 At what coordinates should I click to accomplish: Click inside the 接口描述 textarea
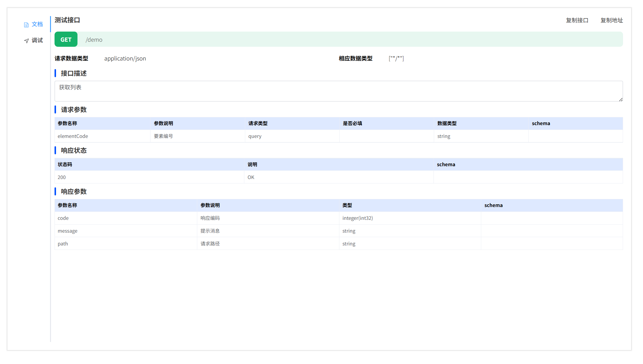(338, 91)
